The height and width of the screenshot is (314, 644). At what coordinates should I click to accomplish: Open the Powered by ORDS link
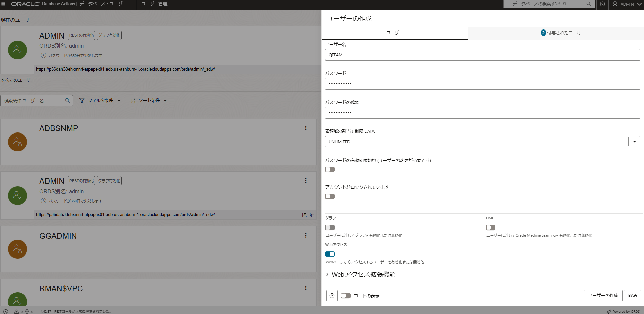click(626, 312)
